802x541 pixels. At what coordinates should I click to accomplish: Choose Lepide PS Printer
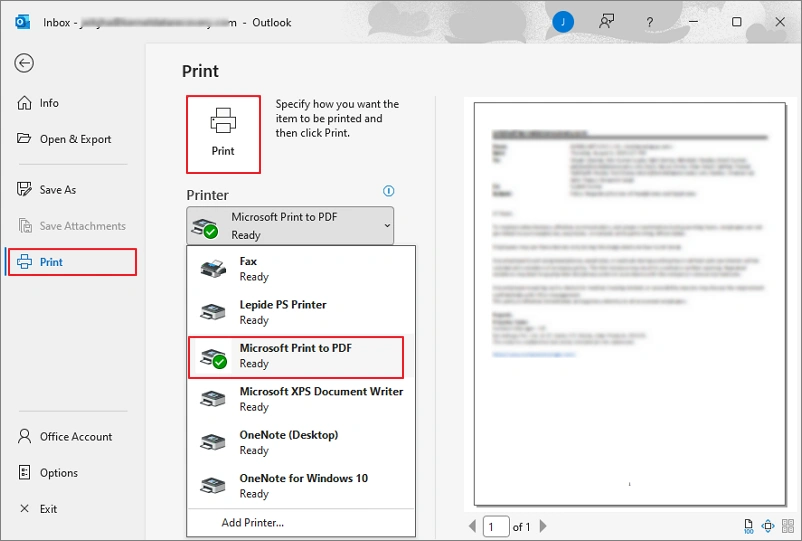tap(301, 312)
